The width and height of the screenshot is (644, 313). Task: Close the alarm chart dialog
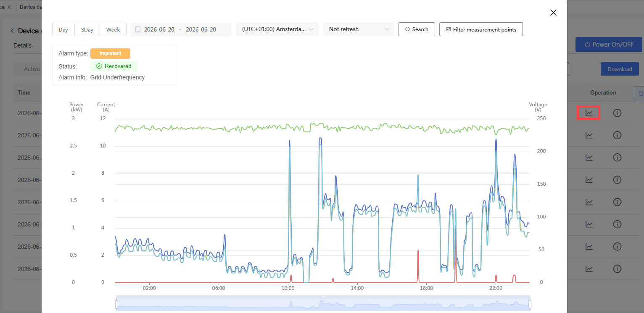pos(553,13)
